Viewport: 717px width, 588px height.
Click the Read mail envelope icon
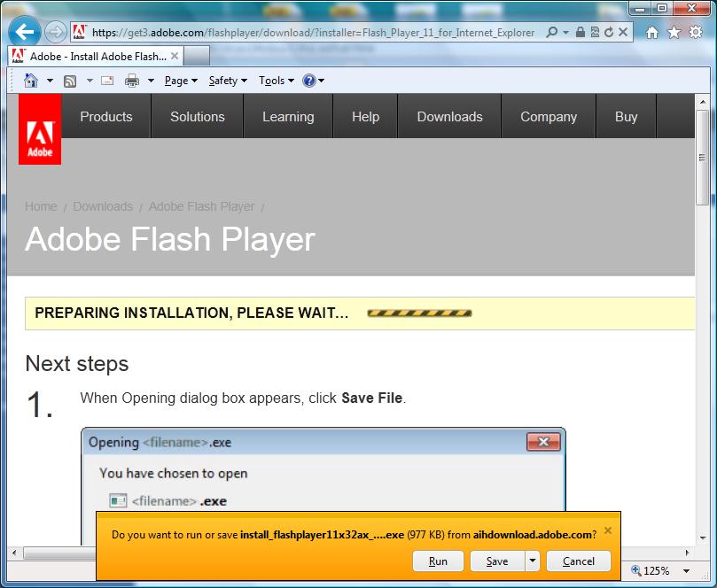coord(107,81)
